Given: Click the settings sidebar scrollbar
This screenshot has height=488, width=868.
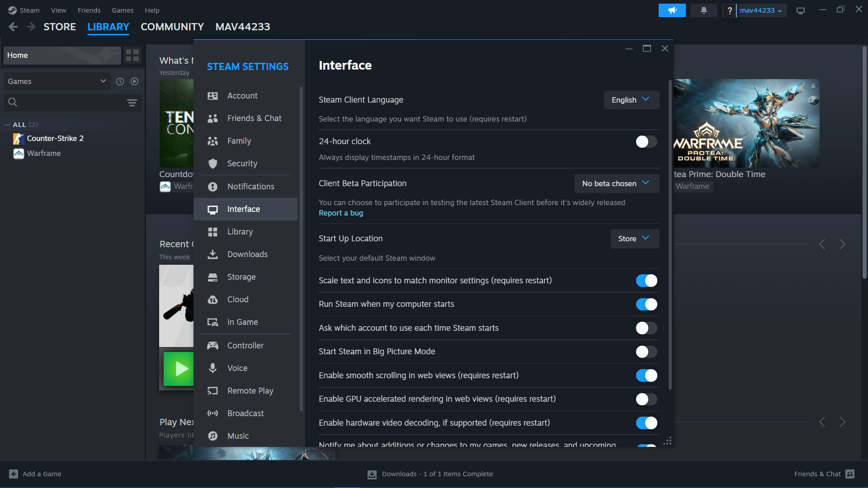Looking at the screenshot, I should tap(301, 249).
